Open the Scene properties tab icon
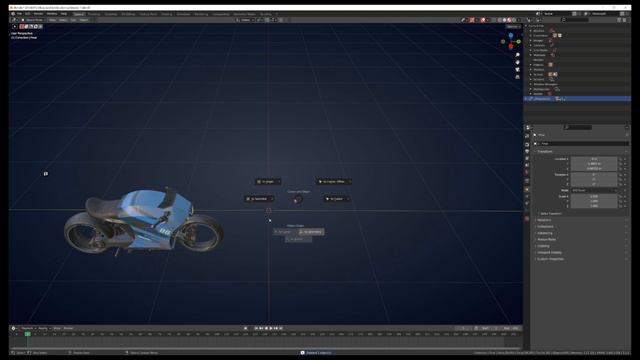 527,165
